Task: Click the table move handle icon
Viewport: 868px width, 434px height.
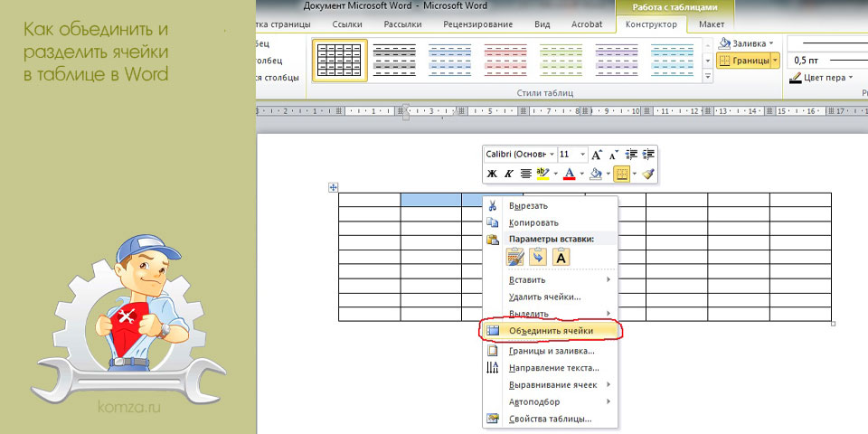Action: [x=334, y=188]
